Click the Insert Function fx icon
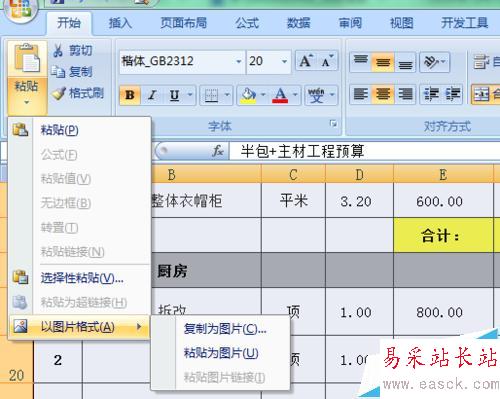The width and height of the screenshot is (500, 399). pos(218,151)
